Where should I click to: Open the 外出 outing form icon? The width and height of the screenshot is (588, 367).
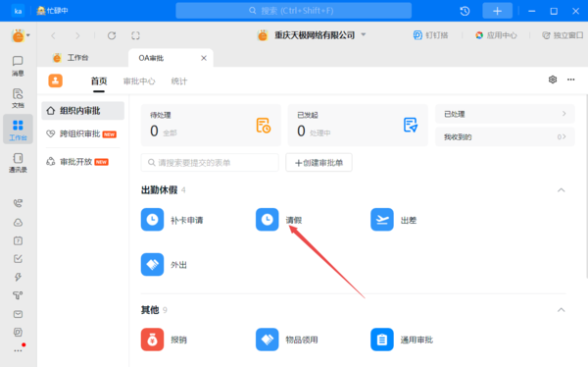pyautogui.click(x=152, y=264)
